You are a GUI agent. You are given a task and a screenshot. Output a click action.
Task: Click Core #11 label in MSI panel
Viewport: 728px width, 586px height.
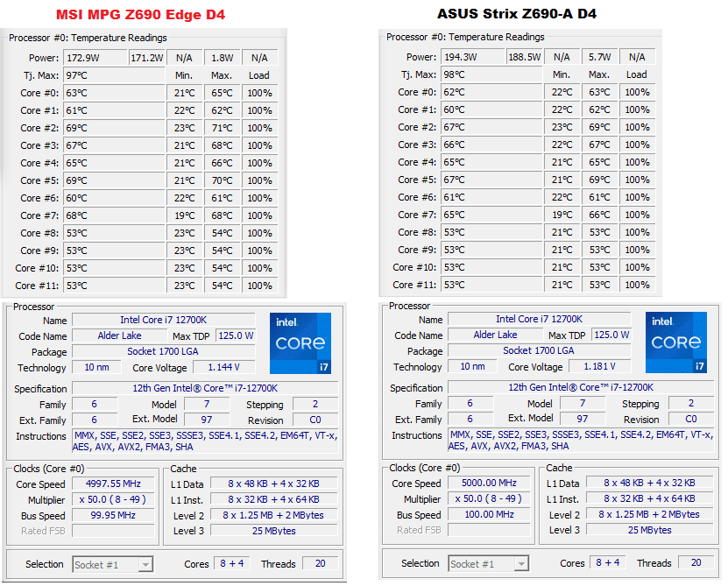point(37,286)
